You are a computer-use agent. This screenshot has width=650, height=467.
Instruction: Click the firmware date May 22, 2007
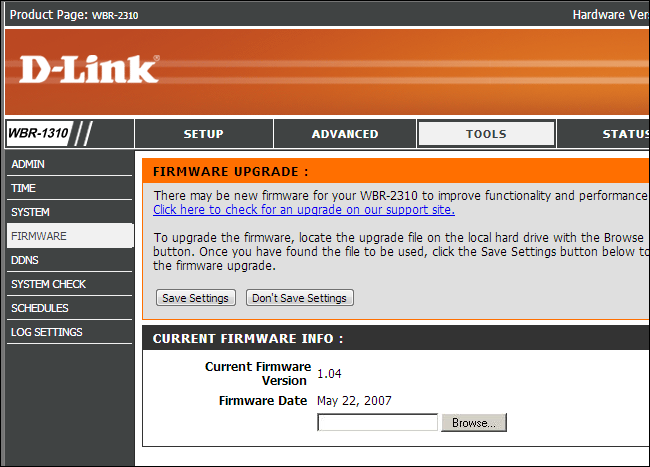pos(354,401)
